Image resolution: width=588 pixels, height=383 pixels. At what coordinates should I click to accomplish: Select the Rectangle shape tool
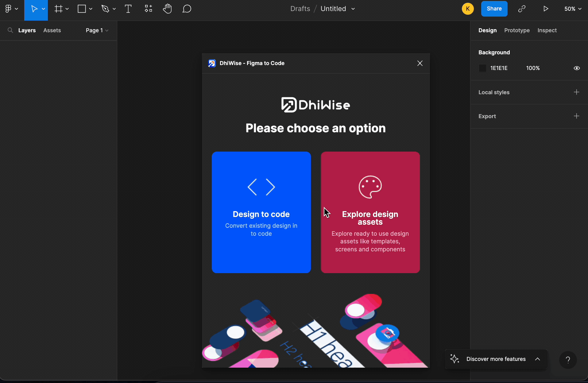(82, 9)
